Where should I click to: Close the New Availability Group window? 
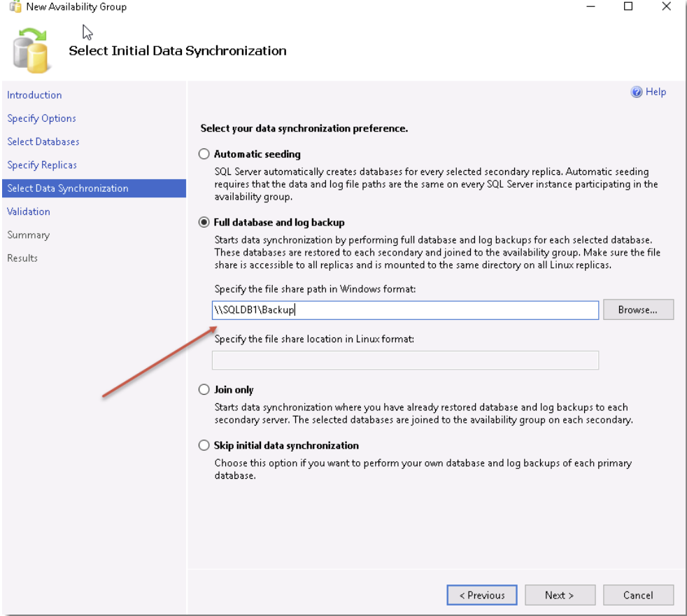pyautogui.click(x=667, y=6)
